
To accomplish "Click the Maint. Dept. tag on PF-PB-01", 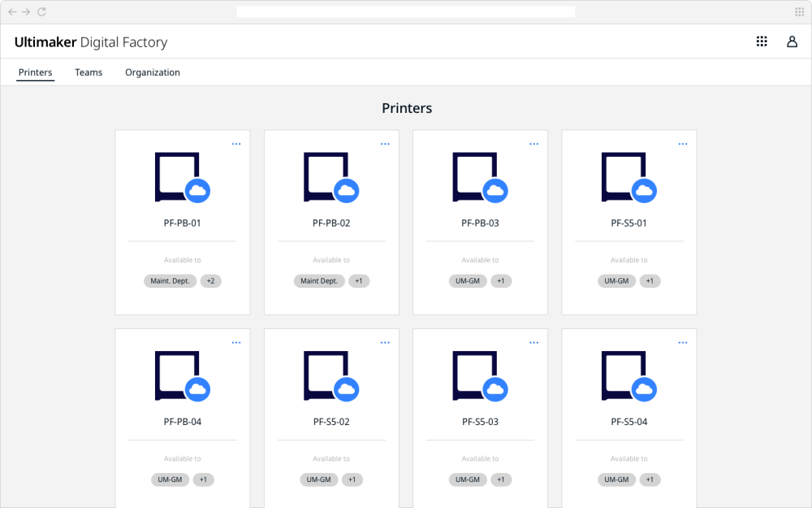I will (x=170, y=281).
